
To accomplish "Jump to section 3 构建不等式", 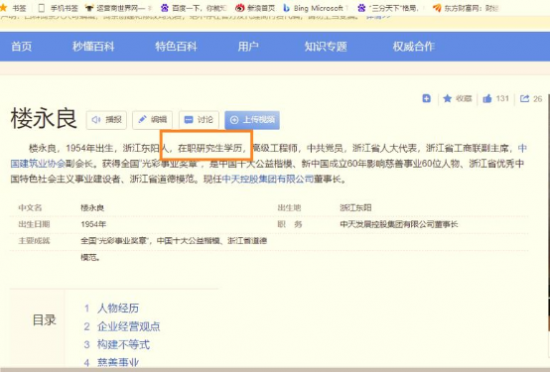I will pos(123,345).
